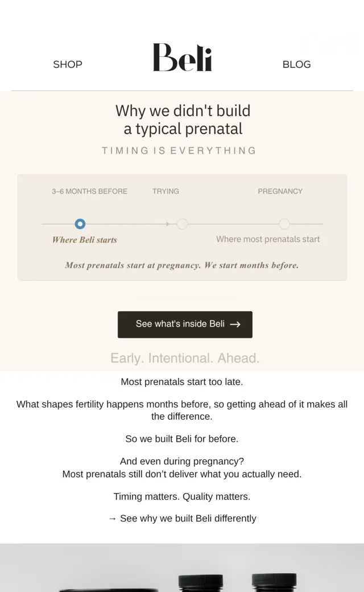Click the arrow icon in the dark button

pyautogui.click(x=235, y=324)
